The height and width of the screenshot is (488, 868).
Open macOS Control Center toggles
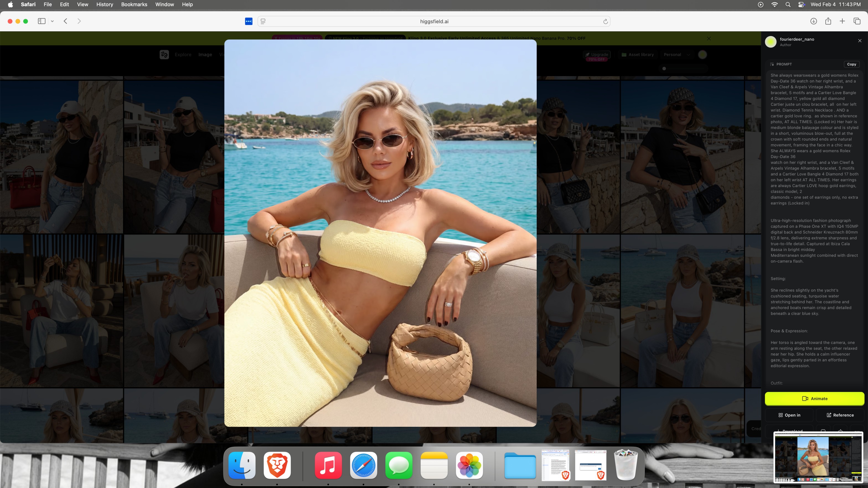click(801, 4)
